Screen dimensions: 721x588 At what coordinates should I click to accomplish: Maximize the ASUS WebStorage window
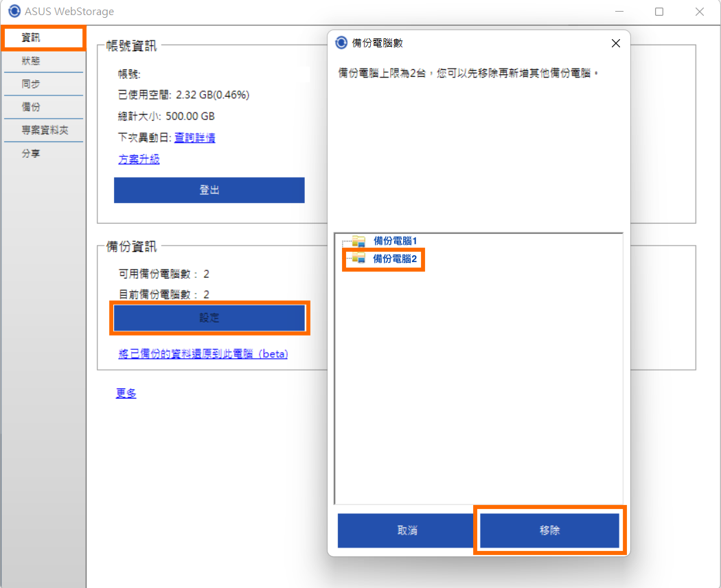(659, 12)
